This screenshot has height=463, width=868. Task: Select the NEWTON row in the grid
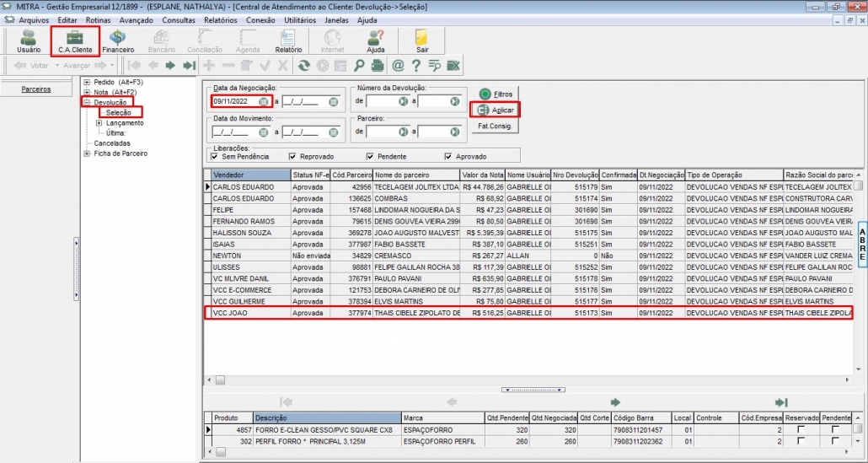click(x=228, y=255)
